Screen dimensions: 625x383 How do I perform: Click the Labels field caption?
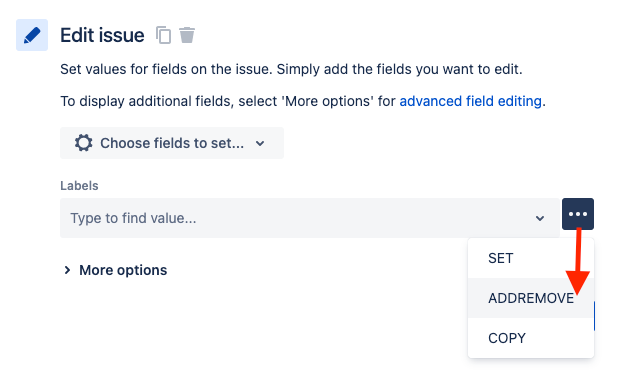pyautogui.click(x=79, y=186)
